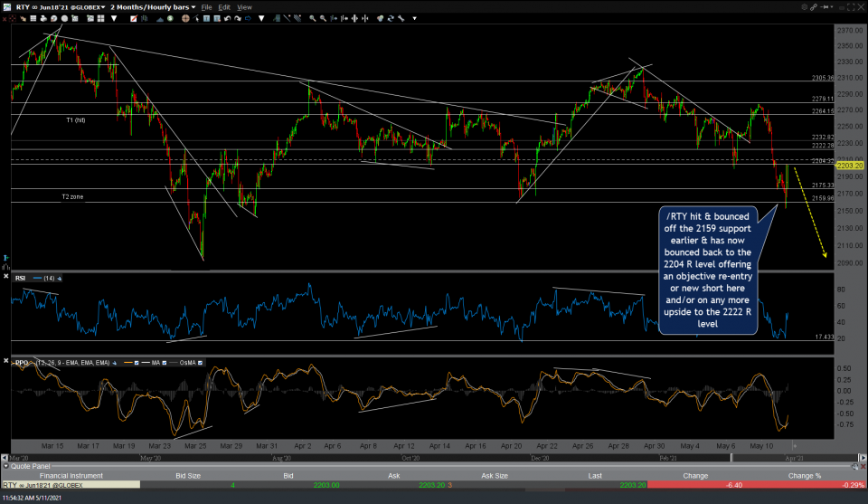868x504 pixels.
Task: Click the 2203.20 current price label
Action: click(x=851, y=166)
